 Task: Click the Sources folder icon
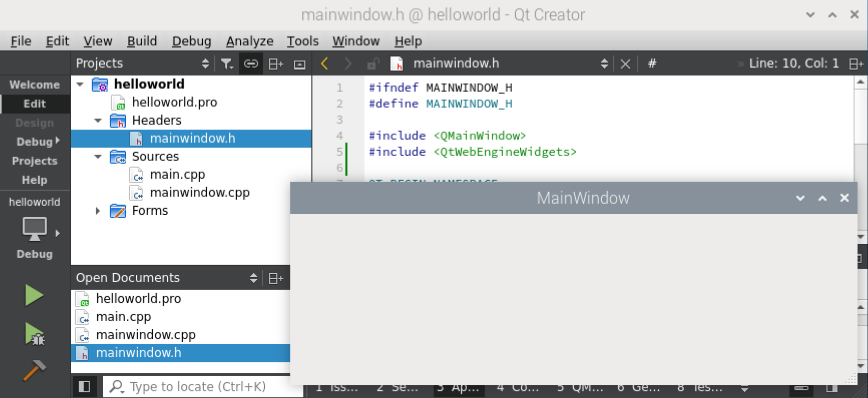(118, 157)
